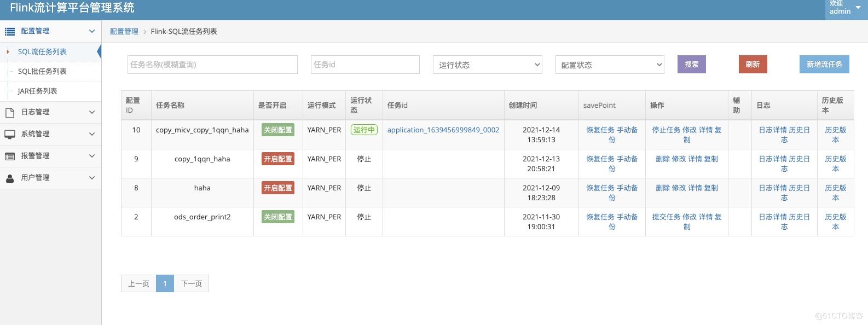Click 配置管理 breadcrumb link

coord(124,32)
